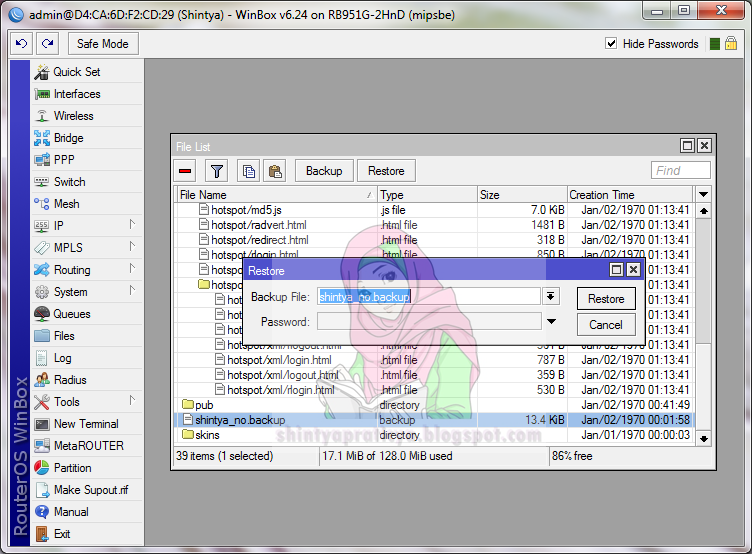This screenshot has height=554, width=752.
Task: Click the Queues icon in sidebar
Action: pyautogui.click(x=42, y=314)
